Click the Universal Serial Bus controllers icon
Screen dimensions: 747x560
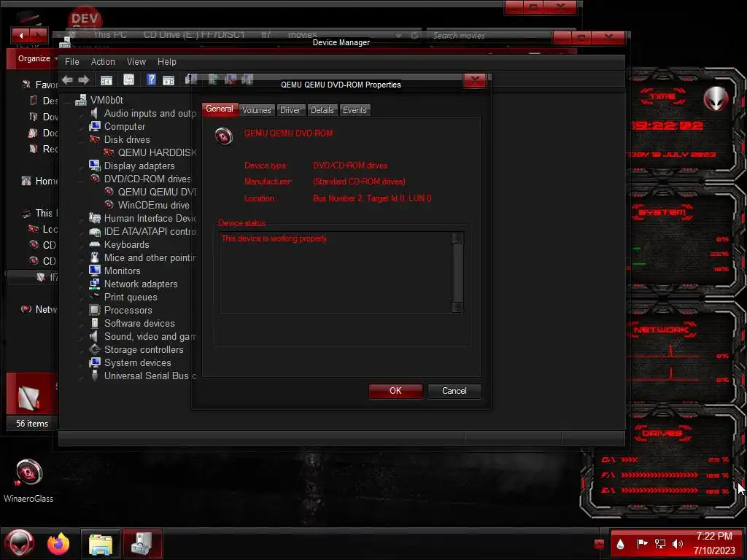[x=95, y=376]
